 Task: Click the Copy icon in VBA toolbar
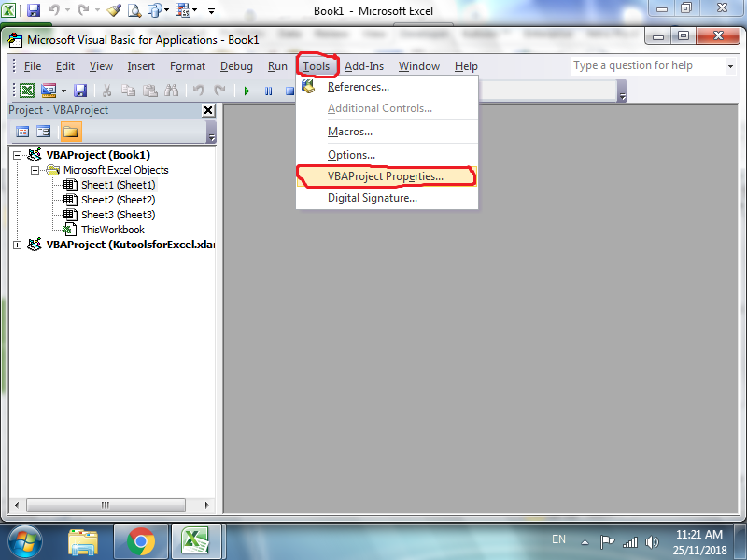pos(128,91)
